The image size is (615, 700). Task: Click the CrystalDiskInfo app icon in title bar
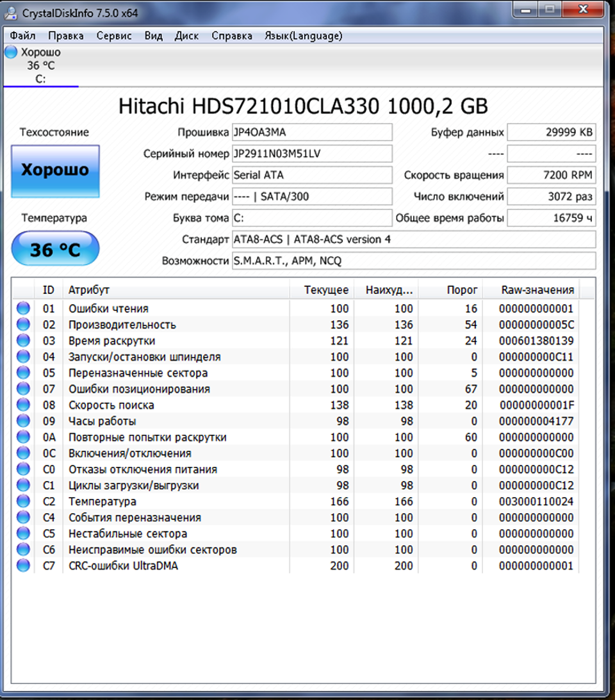tap(11, 12)
